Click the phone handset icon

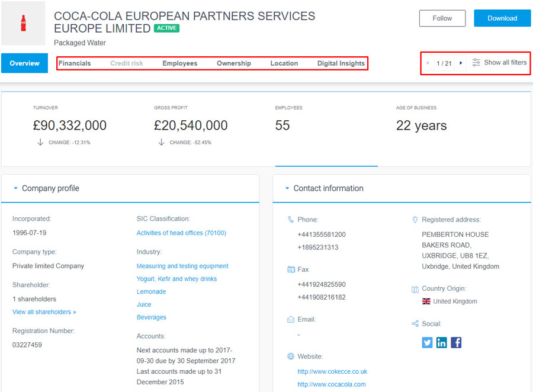[291, 220]
